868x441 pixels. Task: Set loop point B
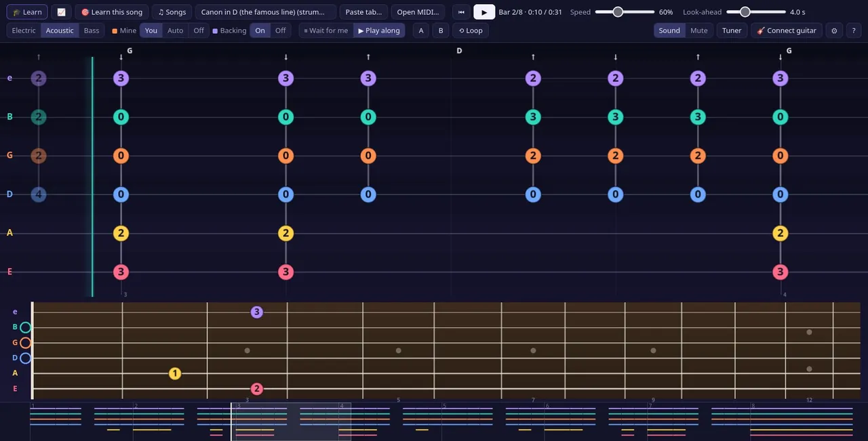click(441, 30)
